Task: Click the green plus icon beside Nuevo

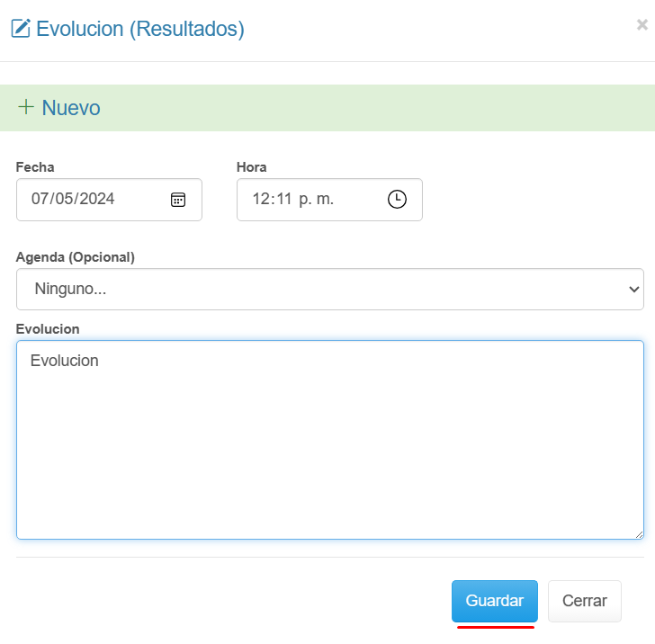Action: coord(26,107)
